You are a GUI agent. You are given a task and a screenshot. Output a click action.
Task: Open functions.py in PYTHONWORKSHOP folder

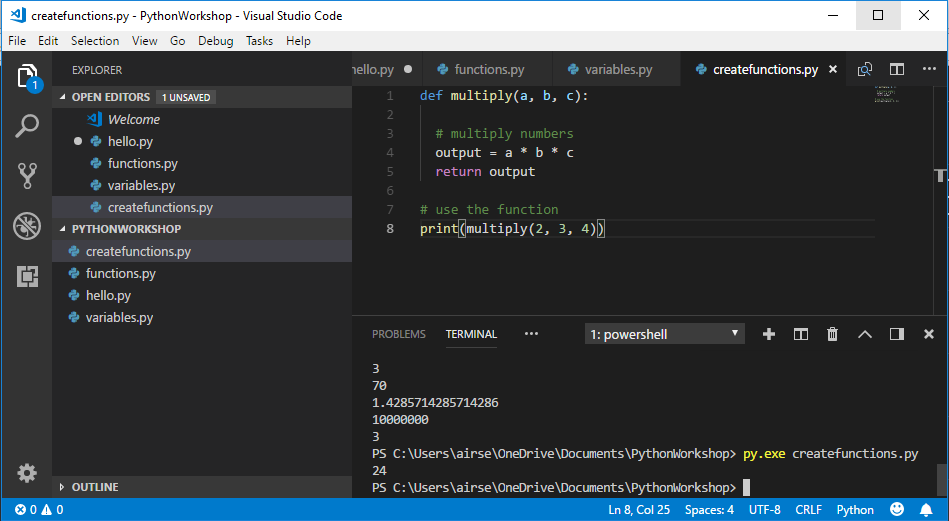point(202,273)
